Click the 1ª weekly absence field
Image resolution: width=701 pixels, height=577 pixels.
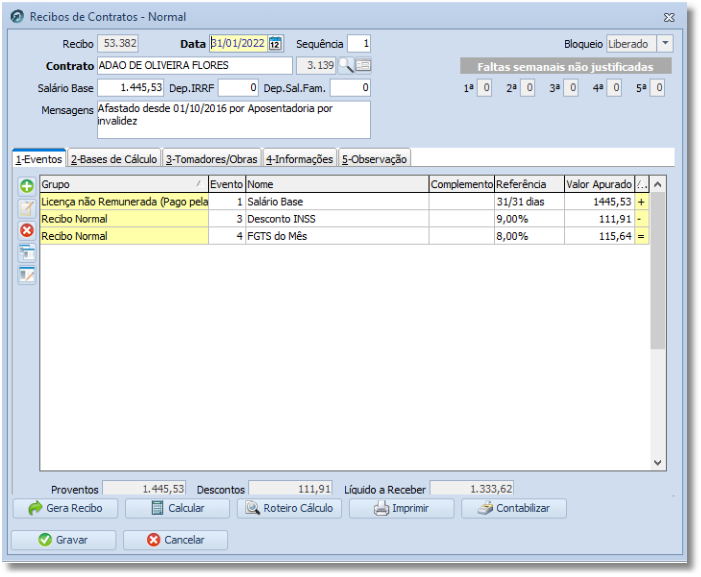pyautogui.click(x=485, y=88)
